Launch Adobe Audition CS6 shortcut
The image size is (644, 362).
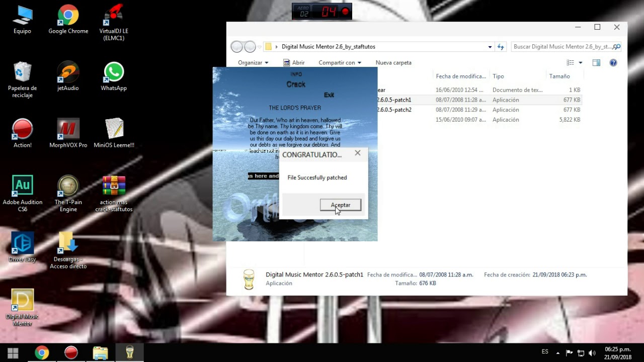click(x=22, y=194)
